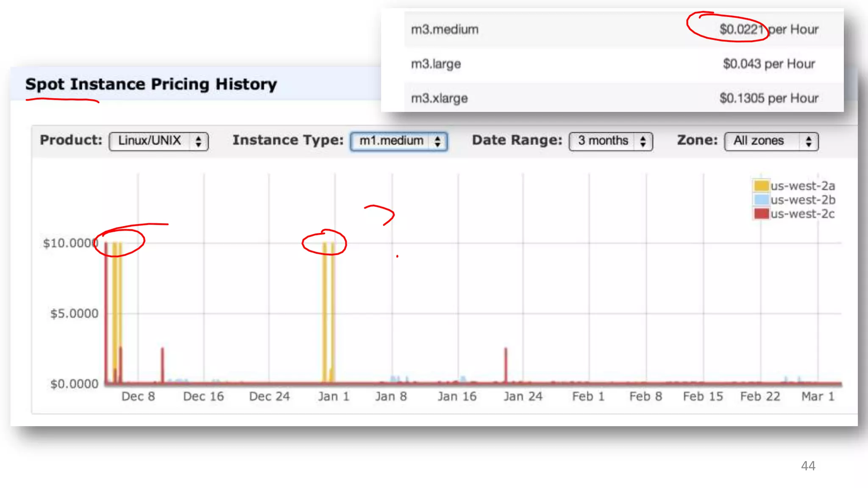Click the red spike near Jan 24
Viewport: 868px width, 488px height.
click(506, 364)
